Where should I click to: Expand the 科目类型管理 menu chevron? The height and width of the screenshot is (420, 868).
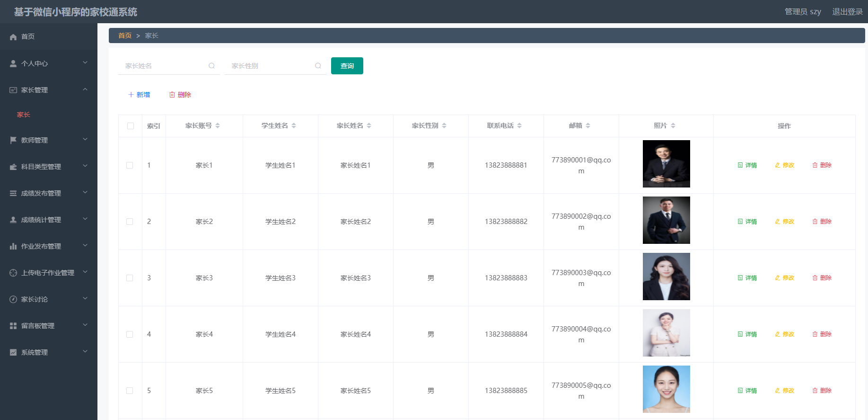pyautogui.click(x=85, y=166)
